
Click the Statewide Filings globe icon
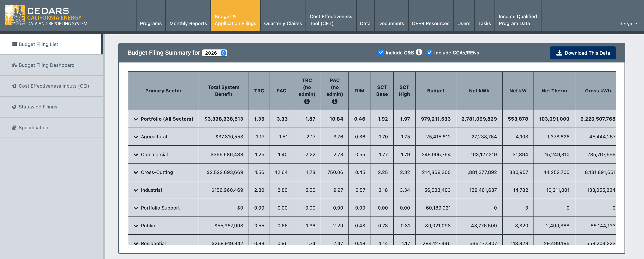[14, 107]
